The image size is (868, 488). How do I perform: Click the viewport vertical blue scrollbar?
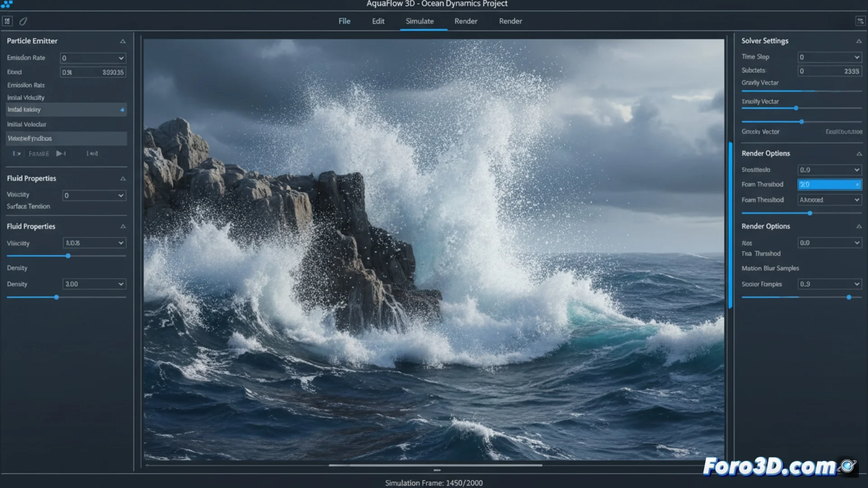730,226
